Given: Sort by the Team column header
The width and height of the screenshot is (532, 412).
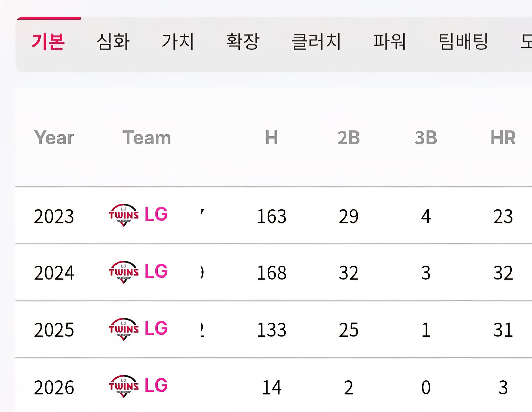Looking at the screenshot, I should 147,137.
